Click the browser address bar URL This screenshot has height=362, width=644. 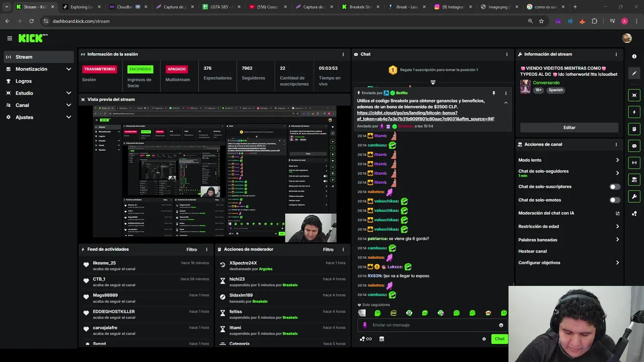point(80,21)
